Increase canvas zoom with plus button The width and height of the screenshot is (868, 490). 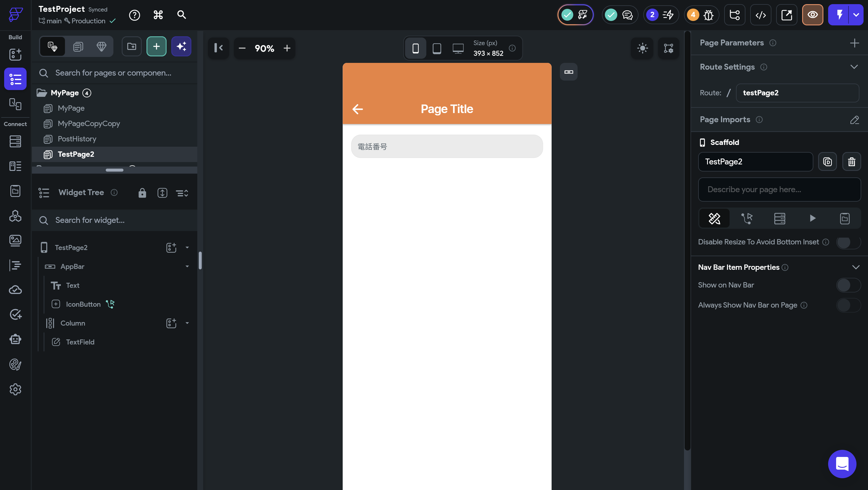point(287,48)
